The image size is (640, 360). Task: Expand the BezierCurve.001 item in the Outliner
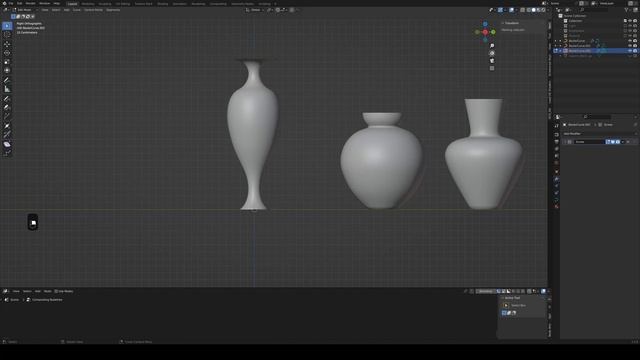[x=560, y=46]
